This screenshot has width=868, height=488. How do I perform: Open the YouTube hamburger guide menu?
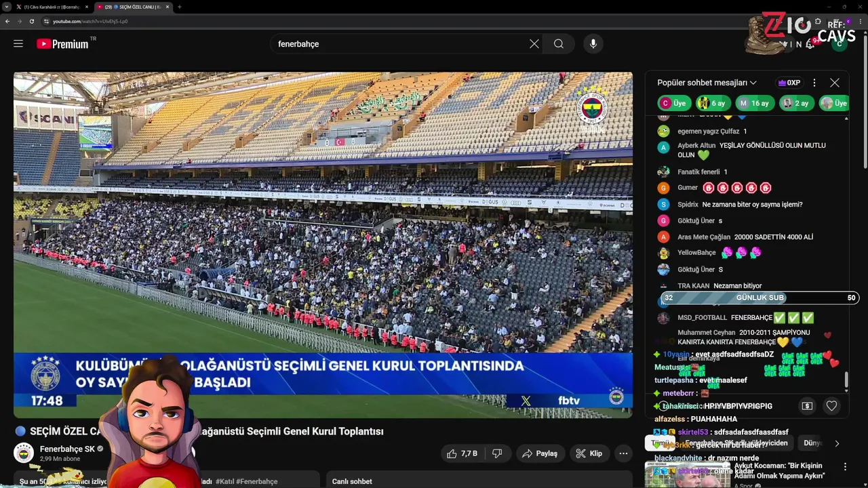point(18,43)
